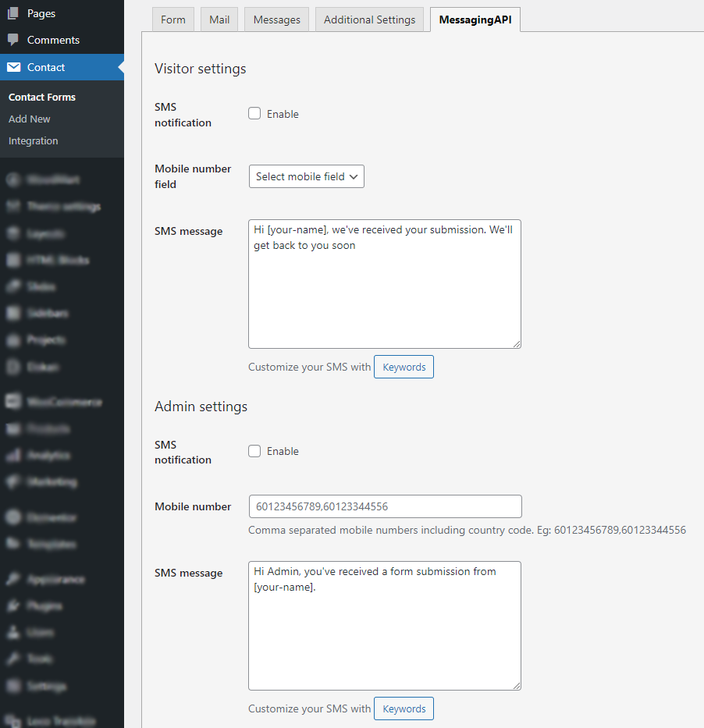Open WooCommerce from the sidebar menu
The image size is (704, 728).
pos(64,402)
